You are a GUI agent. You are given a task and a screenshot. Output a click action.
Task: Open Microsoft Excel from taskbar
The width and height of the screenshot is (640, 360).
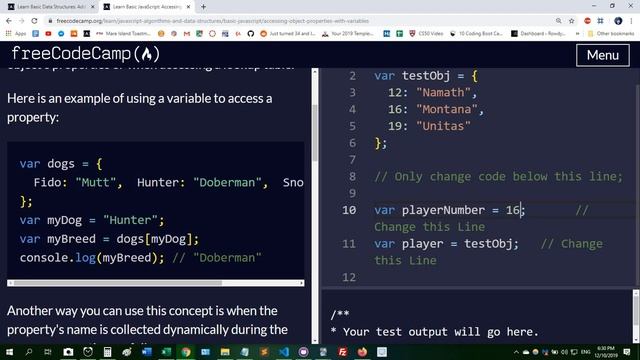(x=166, y=352)
